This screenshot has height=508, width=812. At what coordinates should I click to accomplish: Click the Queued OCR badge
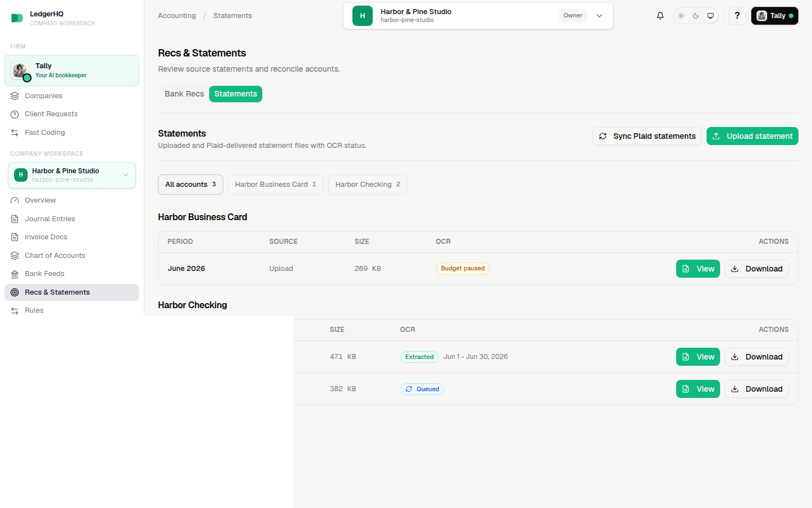[x=422, y=389]
